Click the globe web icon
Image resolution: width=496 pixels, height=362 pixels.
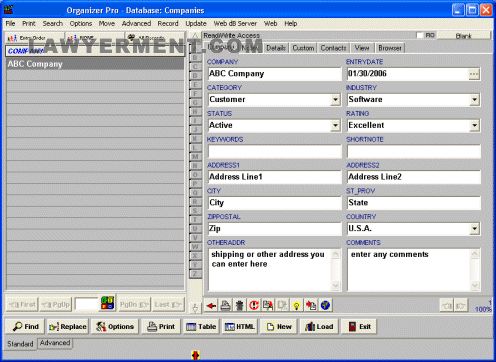(x=325, y=305)
